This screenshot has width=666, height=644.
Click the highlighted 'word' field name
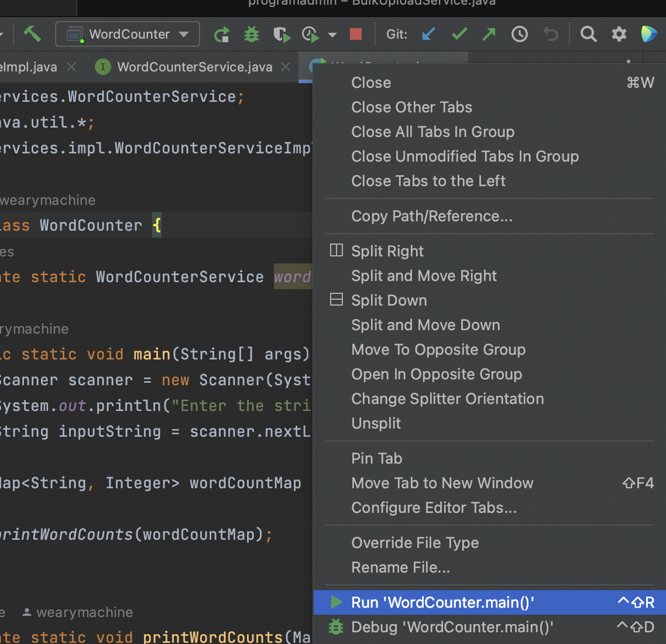(x=293, y=277)
